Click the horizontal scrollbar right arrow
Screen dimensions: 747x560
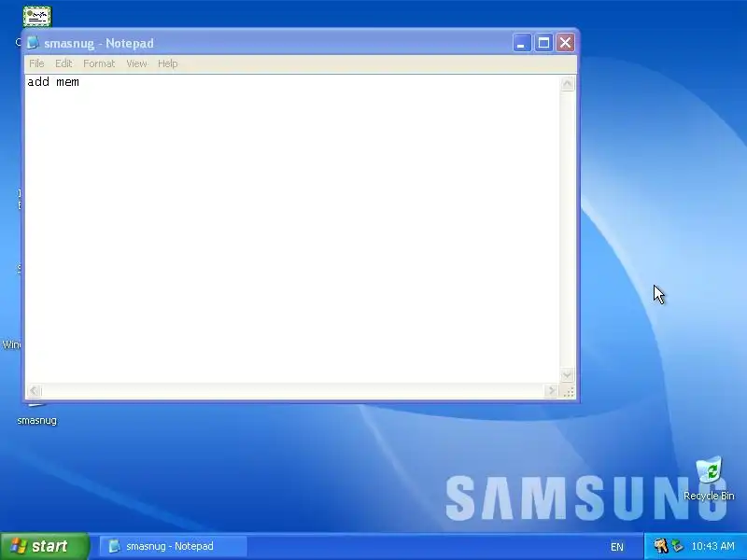(551, 391)
